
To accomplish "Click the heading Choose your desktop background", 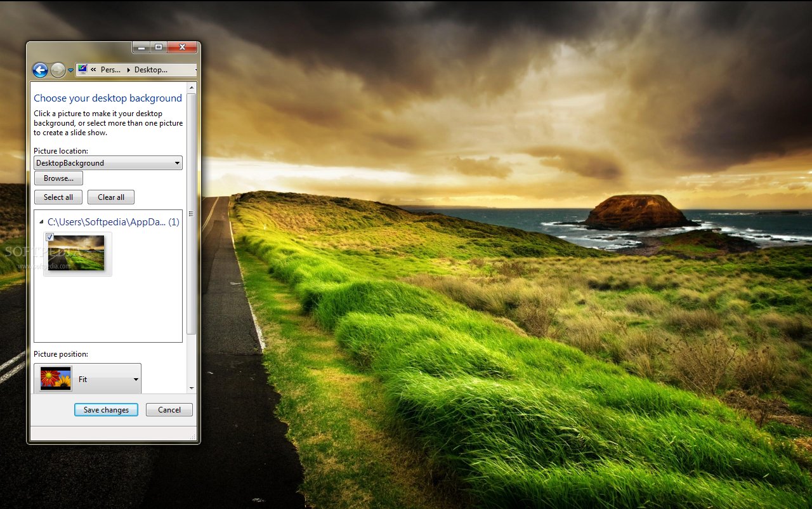I will (x=108, y=98).
